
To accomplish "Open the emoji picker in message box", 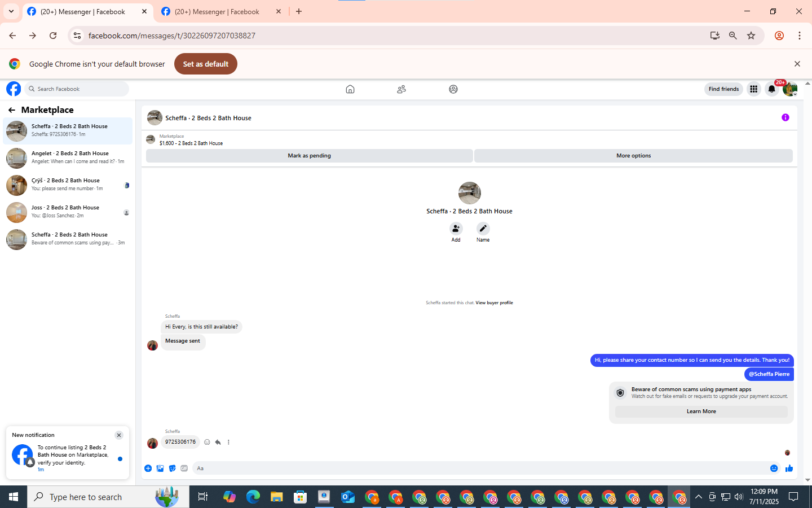I will coord(774,468).
